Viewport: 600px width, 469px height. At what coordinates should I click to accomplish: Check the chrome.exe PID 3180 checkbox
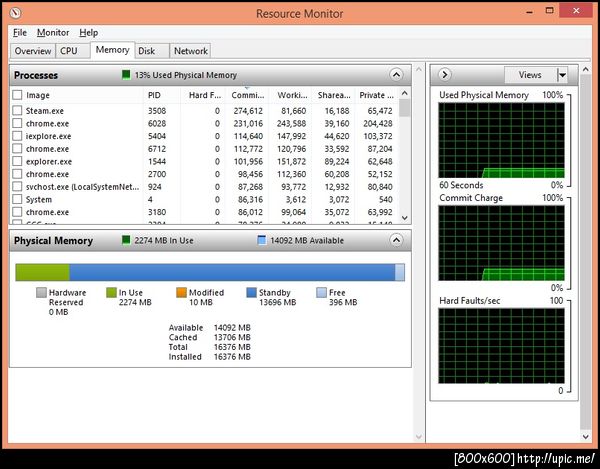(17, 212)
